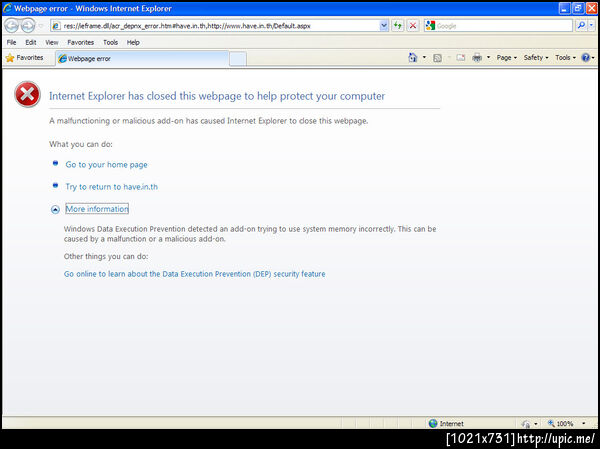The height and width of the screenshot is (449, 600).
Task: Open the Edit menu
Action: coord(31,42)
